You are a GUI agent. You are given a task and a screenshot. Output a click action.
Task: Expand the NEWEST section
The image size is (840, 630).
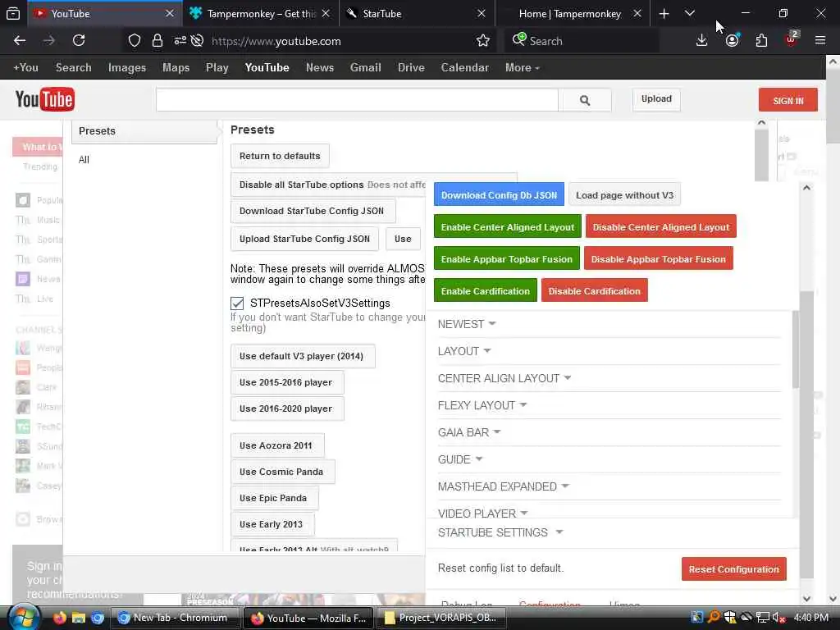pos(466,324)
